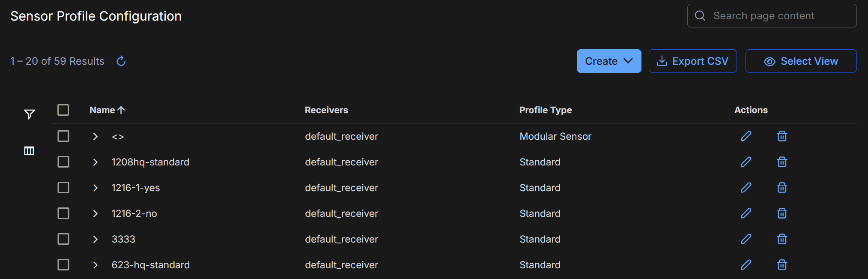The width and height of the screenshot is (868, 279).
Task: Expand the 623-hq-standard row details
Action: point(95,265)
